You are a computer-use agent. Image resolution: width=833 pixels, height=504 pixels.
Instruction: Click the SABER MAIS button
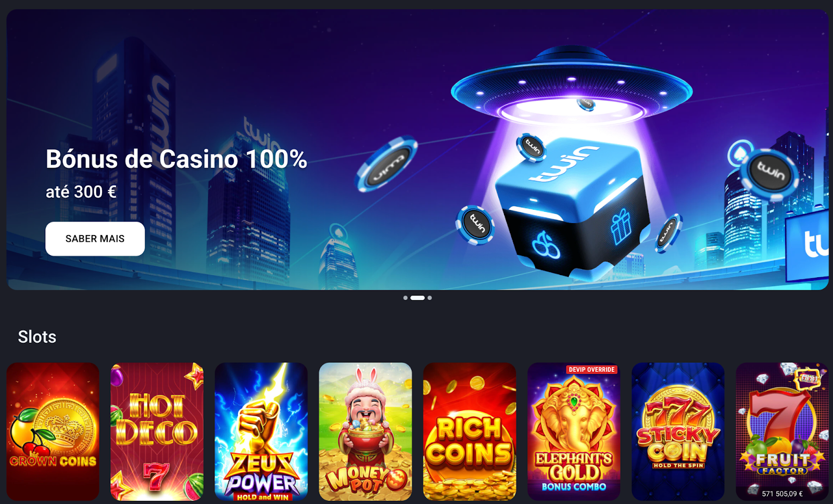point(95,239)
